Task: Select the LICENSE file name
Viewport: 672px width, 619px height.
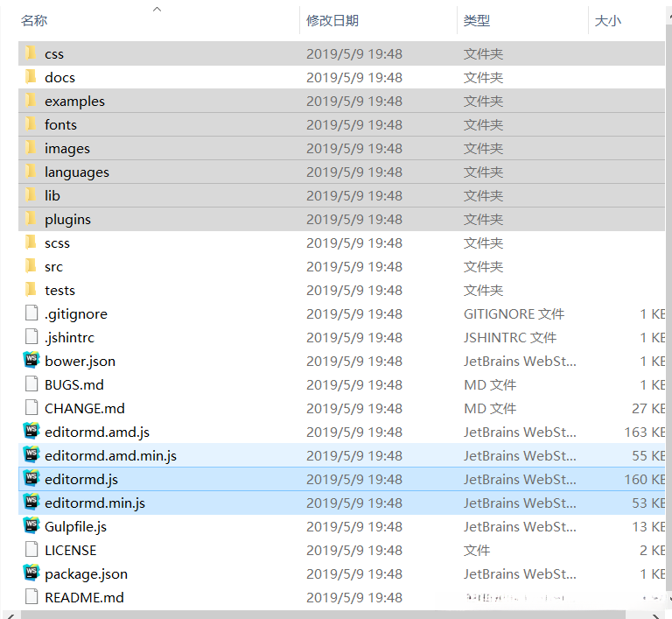Action: [70, 551]
